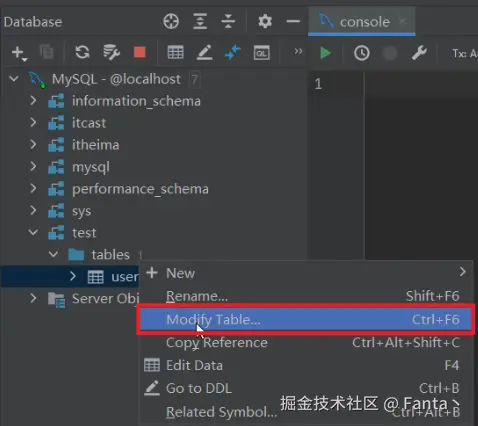Click the scroll from editor target icon
The height and width of the screenshot is (426, 478).
tap(171, 22)
